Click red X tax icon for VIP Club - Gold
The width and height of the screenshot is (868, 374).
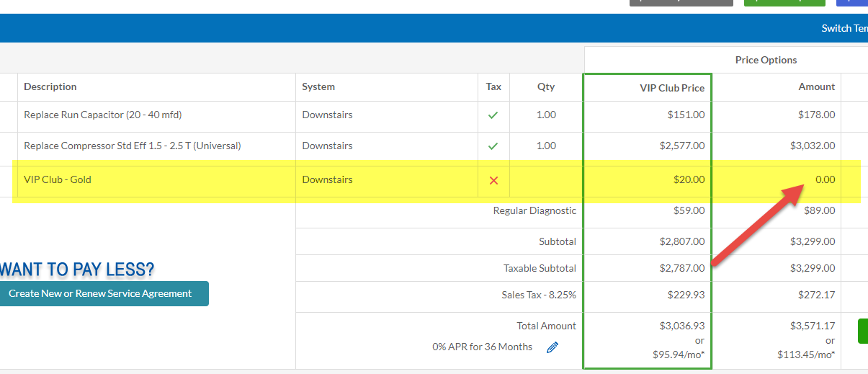point(493,180)
